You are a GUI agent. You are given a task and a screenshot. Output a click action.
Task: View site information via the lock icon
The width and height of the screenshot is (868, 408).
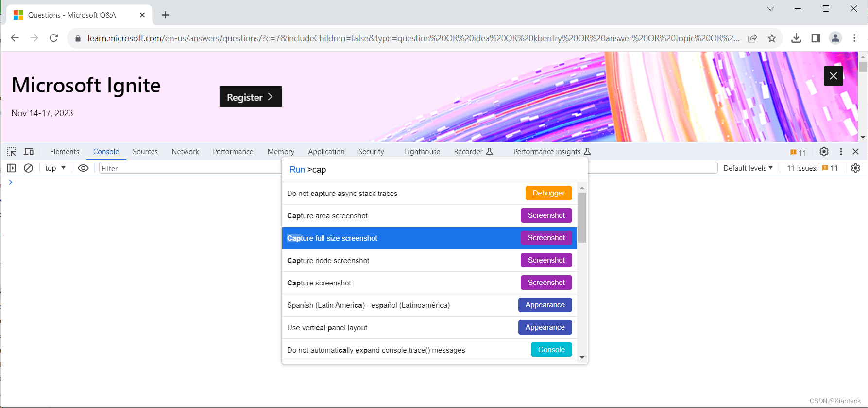[x=78, y=38]
